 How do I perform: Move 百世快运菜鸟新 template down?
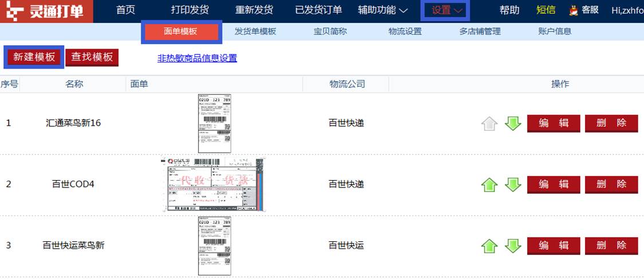(513, 246)
